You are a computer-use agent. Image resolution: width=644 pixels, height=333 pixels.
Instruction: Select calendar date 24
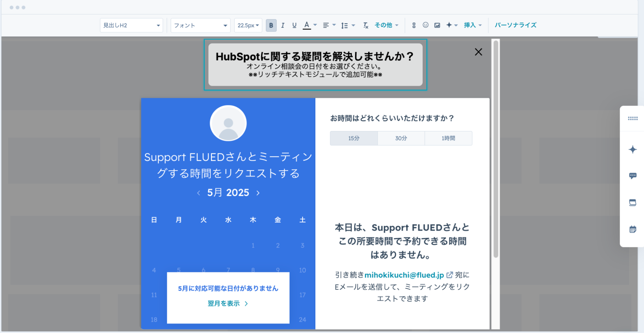tap(303, 320)
